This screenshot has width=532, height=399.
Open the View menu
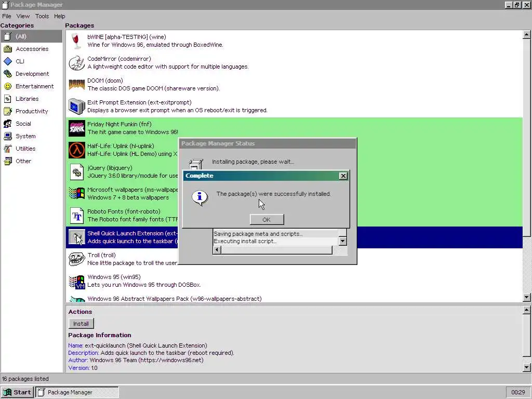coord(23,16)
